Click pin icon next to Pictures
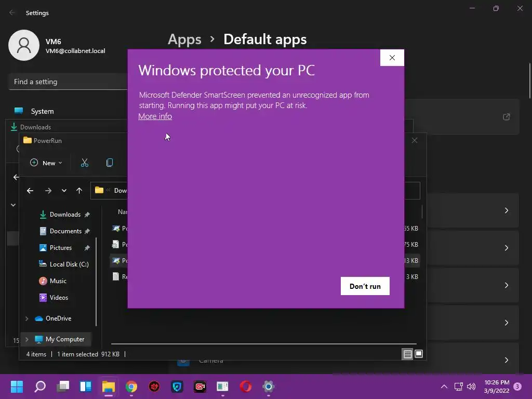 coord(87,248)
